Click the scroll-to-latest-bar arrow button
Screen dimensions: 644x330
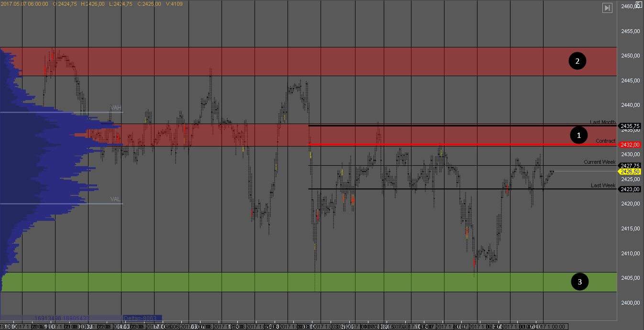[607, 8]
